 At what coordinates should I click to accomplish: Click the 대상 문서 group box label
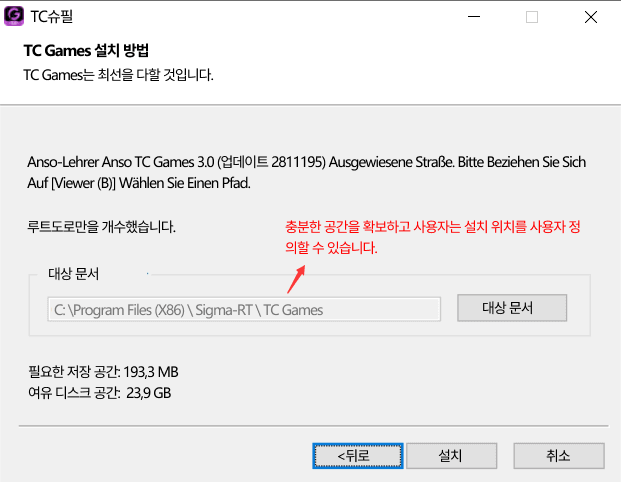tap(74, 274)
